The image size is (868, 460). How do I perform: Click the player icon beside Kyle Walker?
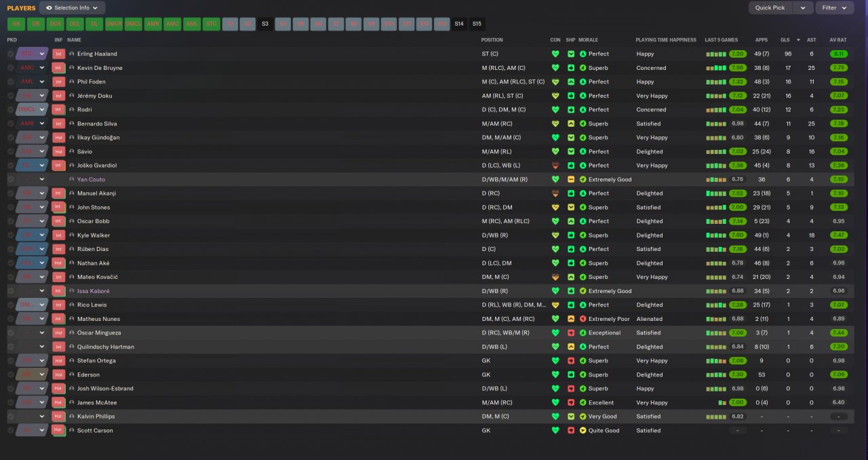click(x=72, y=235)
